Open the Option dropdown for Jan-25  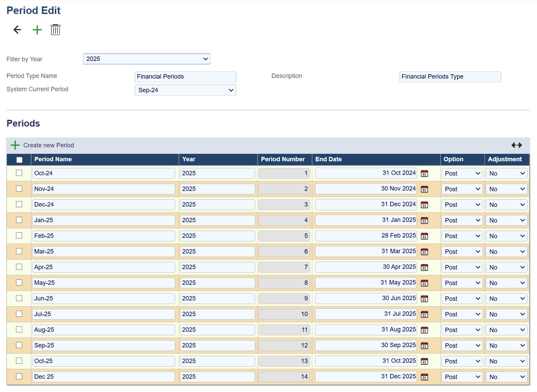pyautogui.click(x=462, y=220)
